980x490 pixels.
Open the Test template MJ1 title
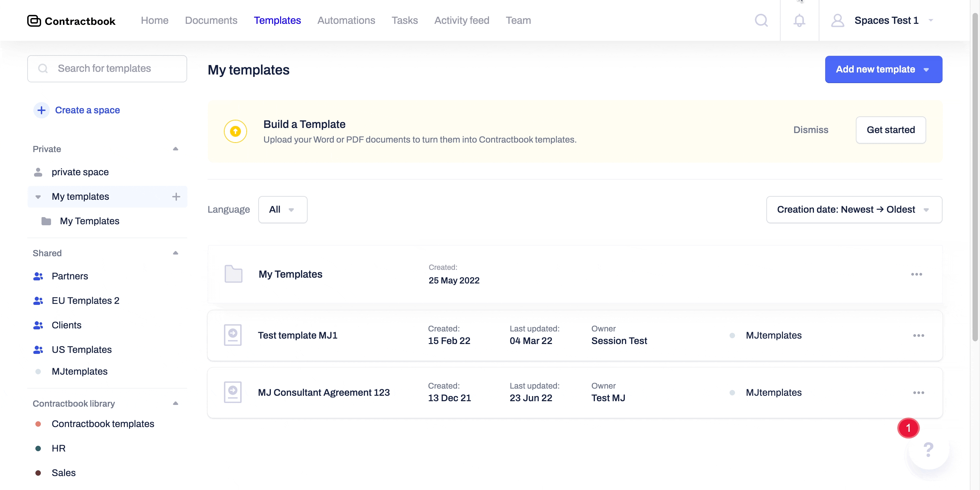tap(297, 335)
